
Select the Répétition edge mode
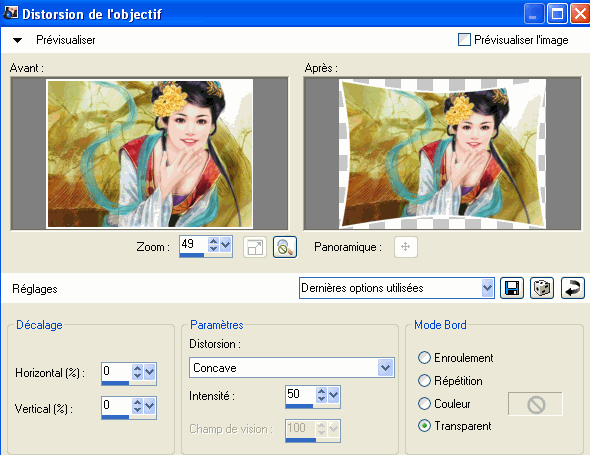tap(424, 380)
